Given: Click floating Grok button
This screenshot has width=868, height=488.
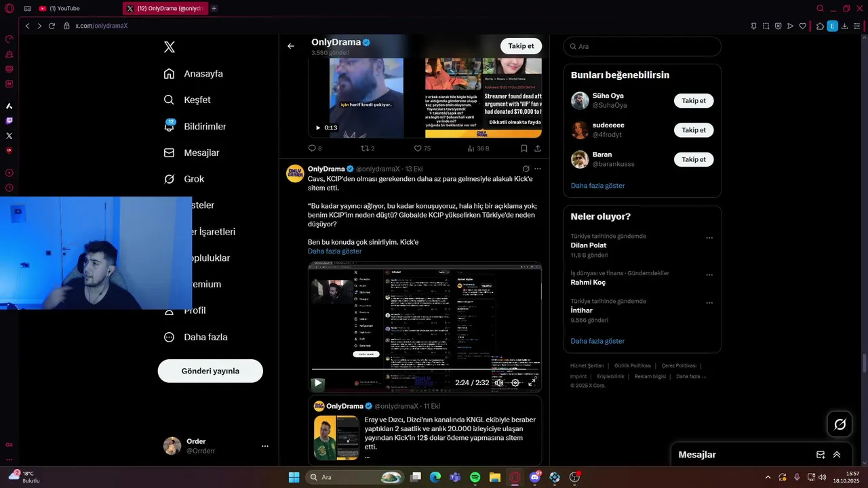Looking at the screenshot, I should pos(840,424).
